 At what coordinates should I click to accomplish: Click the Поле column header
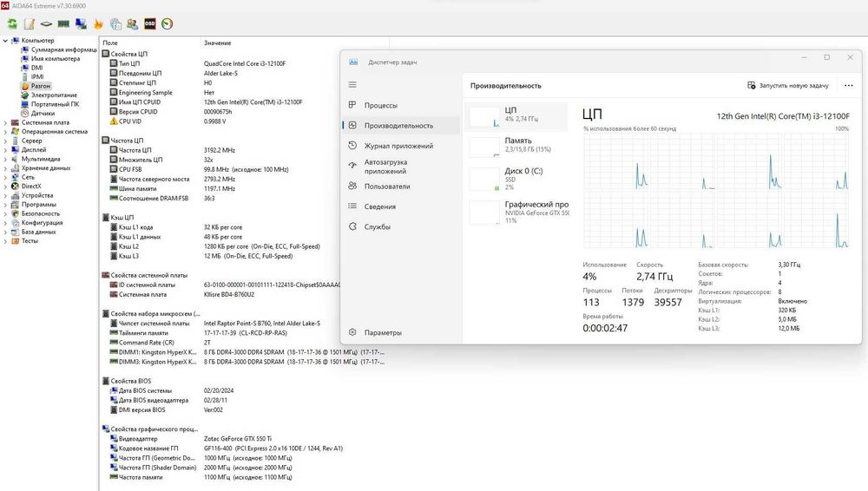click(149, 43)
